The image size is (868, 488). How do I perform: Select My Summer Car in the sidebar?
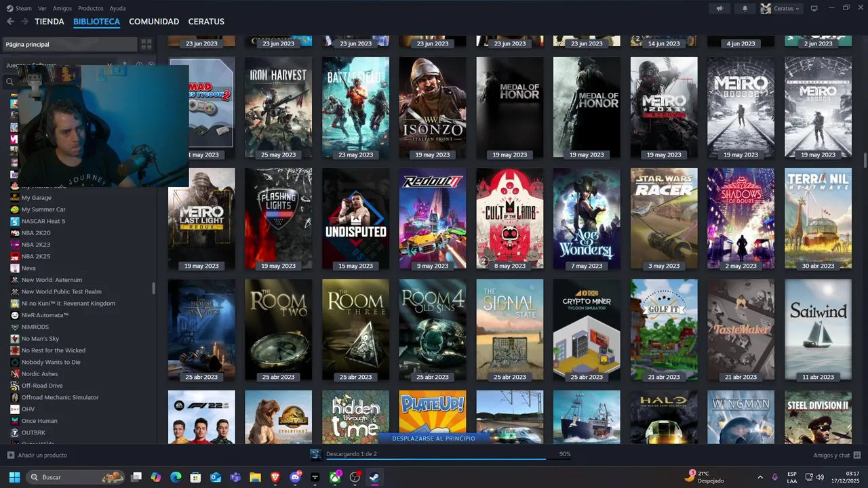(43, 209)
